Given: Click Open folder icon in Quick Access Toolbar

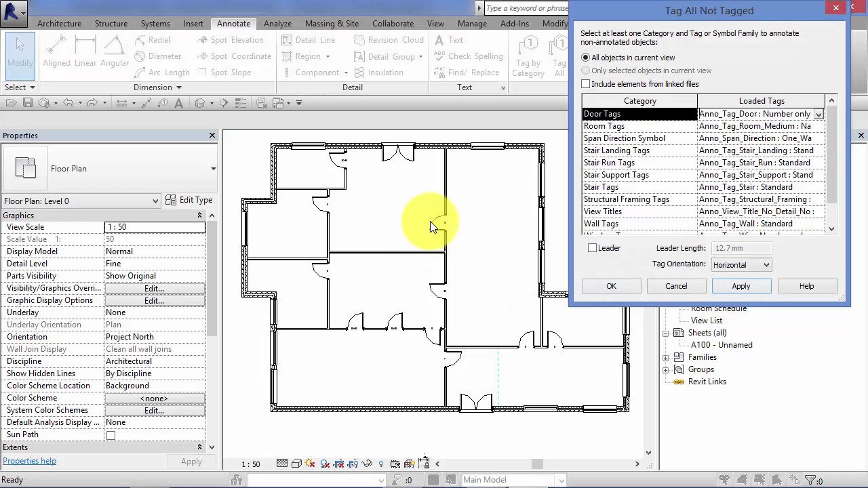Looking at the screenshot, I should click(12, 103).
